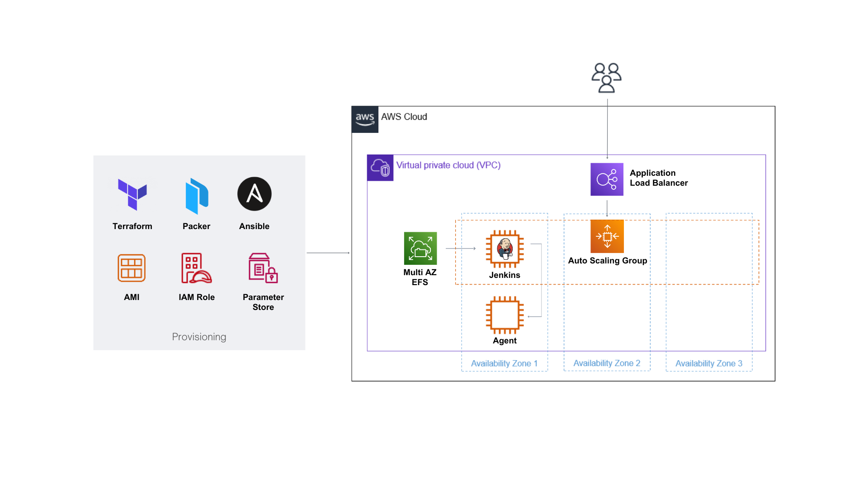
Task: Click the Application Load Balancer text label
Action: coord(658,178)
